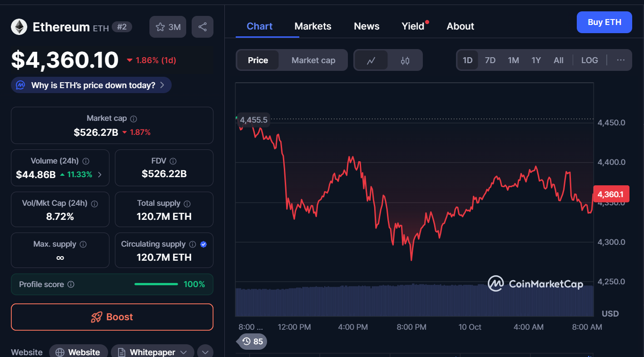Toggle chart to Price view
644x357 pixels.
click(x=258, y=60)
